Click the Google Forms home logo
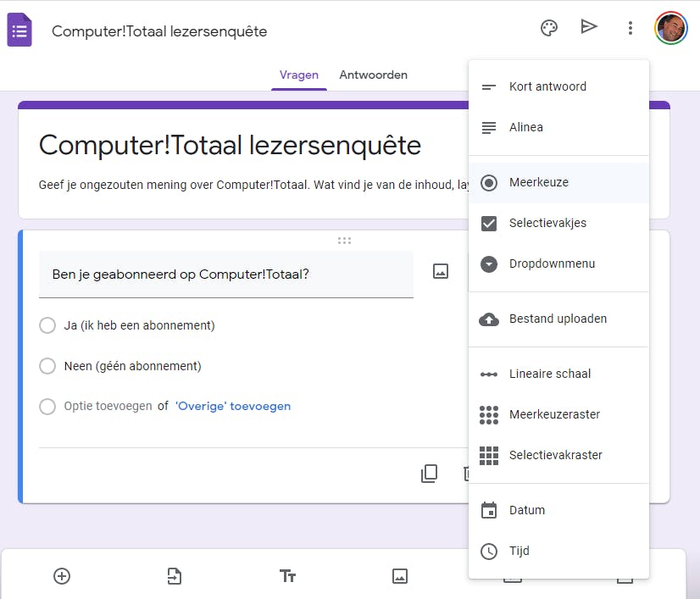 click(19, 31)
